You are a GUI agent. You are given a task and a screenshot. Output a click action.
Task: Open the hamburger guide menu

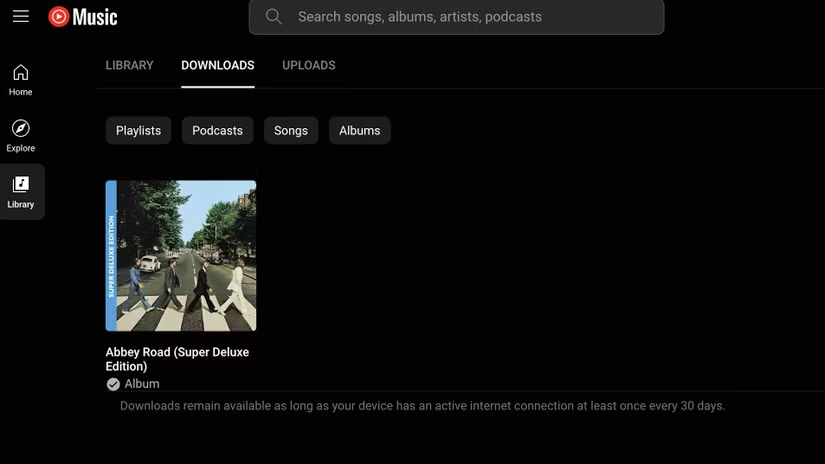(x=21, y=16)
